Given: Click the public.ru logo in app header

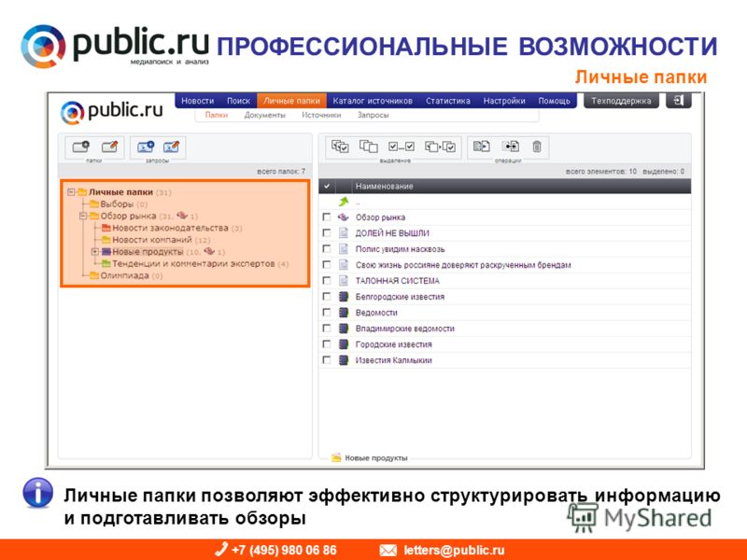Looking at the screenshot, I should click(112, 111).
